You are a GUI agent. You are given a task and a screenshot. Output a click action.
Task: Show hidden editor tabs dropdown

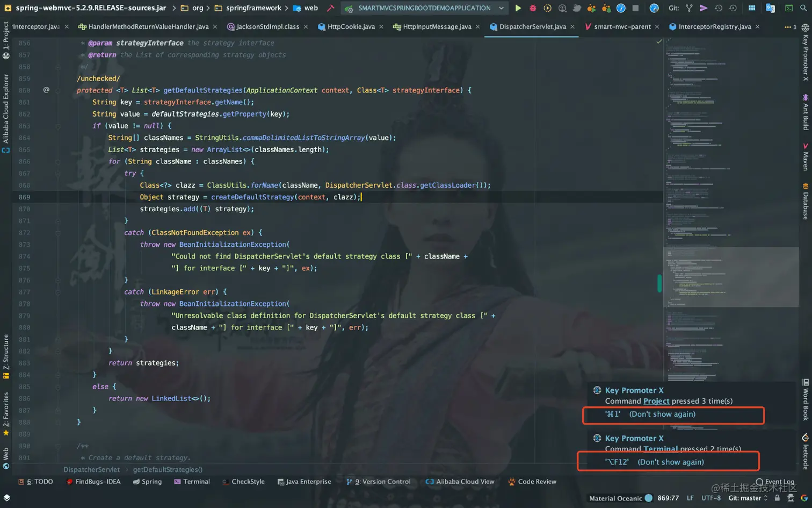[790, 27]
